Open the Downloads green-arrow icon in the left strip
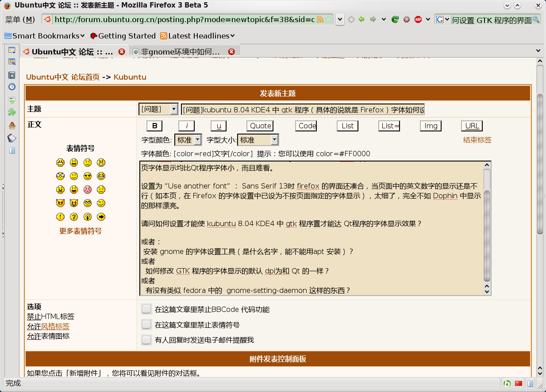The image size is (546, 392). coord(12,100)
